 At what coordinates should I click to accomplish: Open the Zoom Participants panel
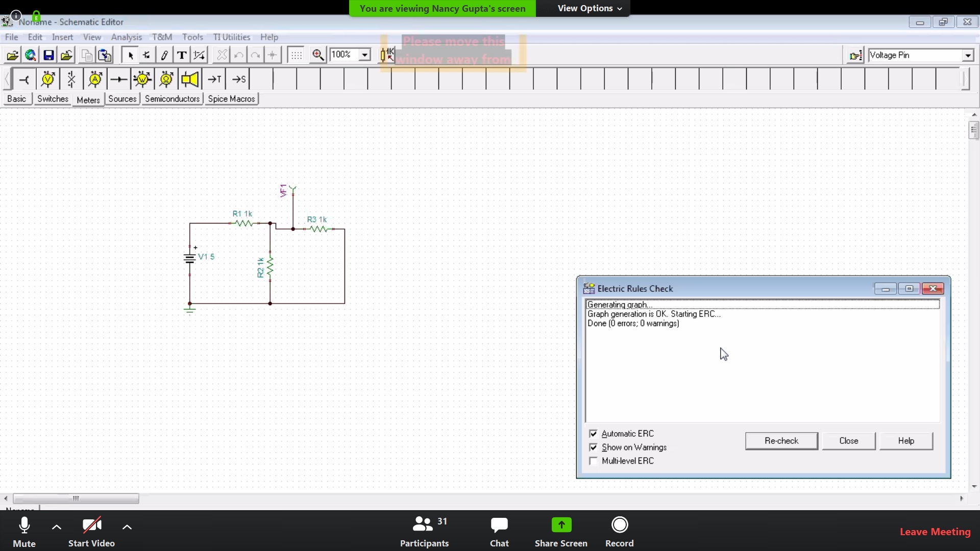point(424,532)
